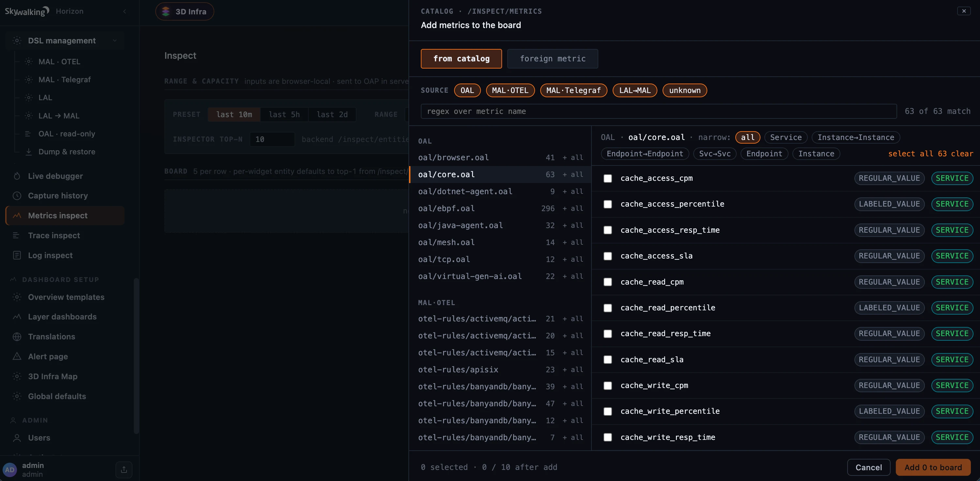980x481 pixels.
Task: Click the export icon beside admin
Action: 124,470
